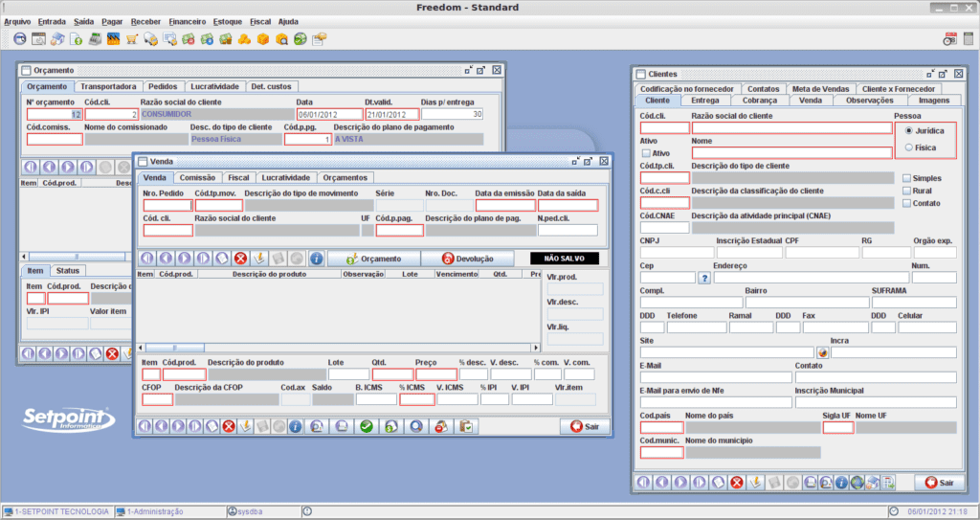
Task: Click the red delete icon in Venda toolbar
Action: (241, 259)
